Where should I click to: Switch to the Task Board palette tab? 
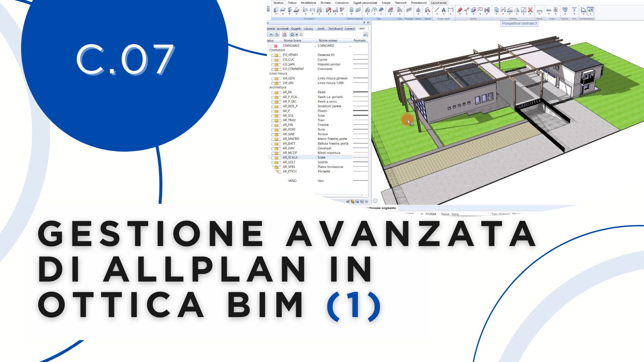[335, 28]
